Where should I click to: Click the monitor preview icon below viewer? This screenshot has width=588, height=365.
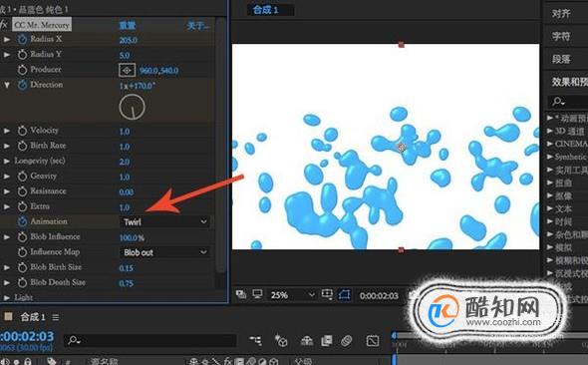pyautogui.click(x=257, y=294)
